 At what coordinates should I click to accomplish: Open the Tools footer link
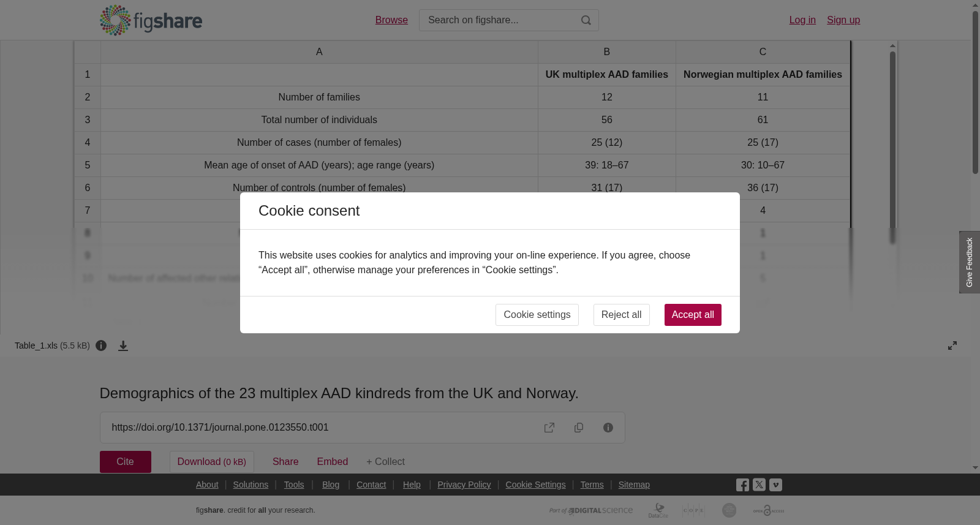294,485
